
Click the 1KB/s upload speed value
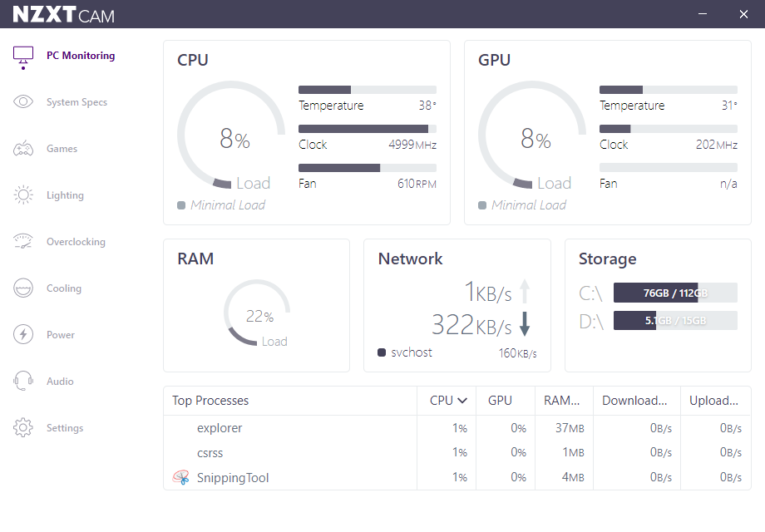tap(487, 292)
